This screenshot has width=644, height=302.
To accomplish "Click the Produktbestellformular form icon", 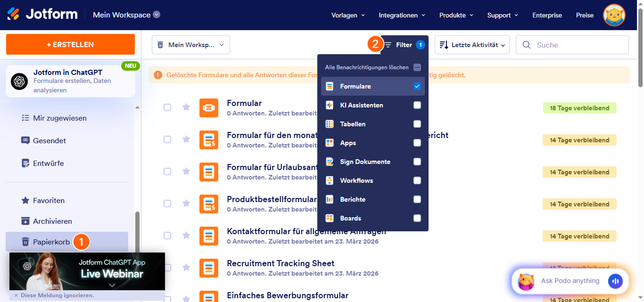I will (208, 204).
